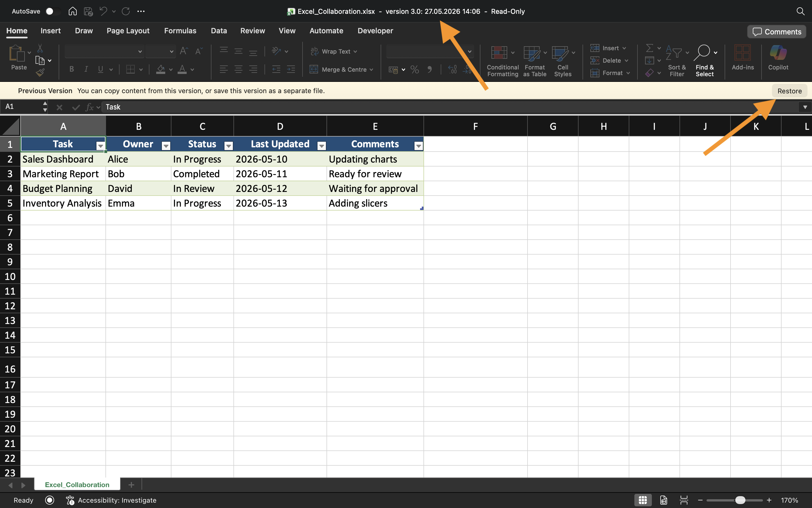The height and width of the screenshot is (508, 812).
Task: Open Find & Select menu
Action: pyautogui.click(x=705, y=61)
